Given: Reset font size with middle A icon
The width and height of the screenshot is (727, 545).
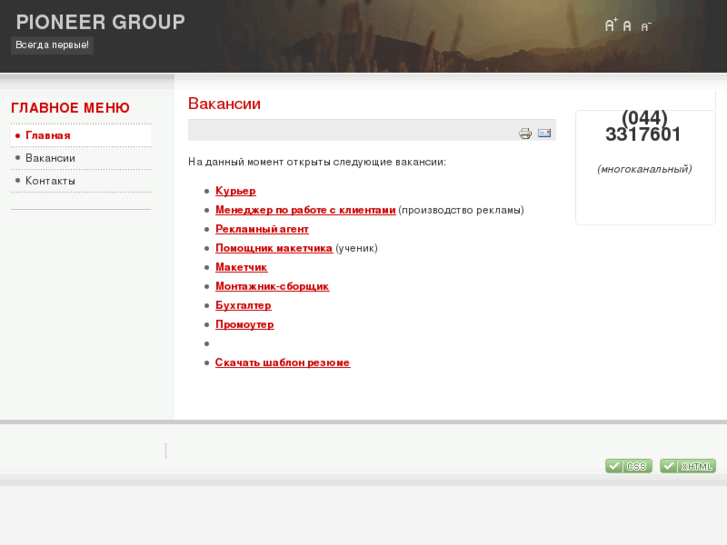Looking at the screenshot, I should [x=627, y=26].
